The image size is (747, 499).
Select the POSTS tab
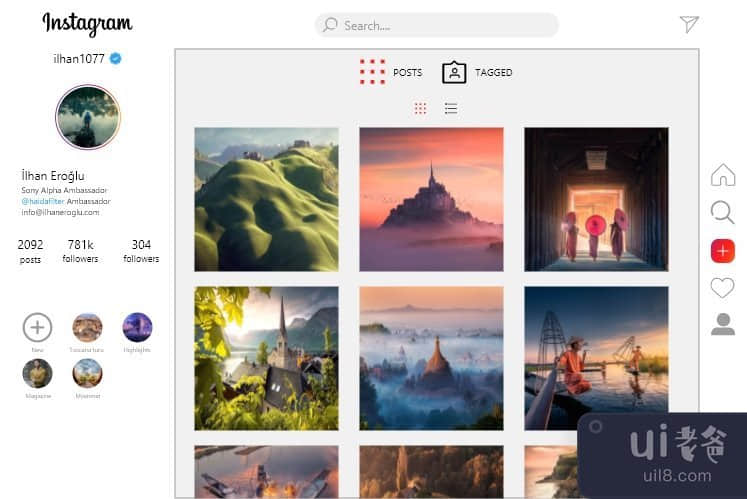coord(391,72)
